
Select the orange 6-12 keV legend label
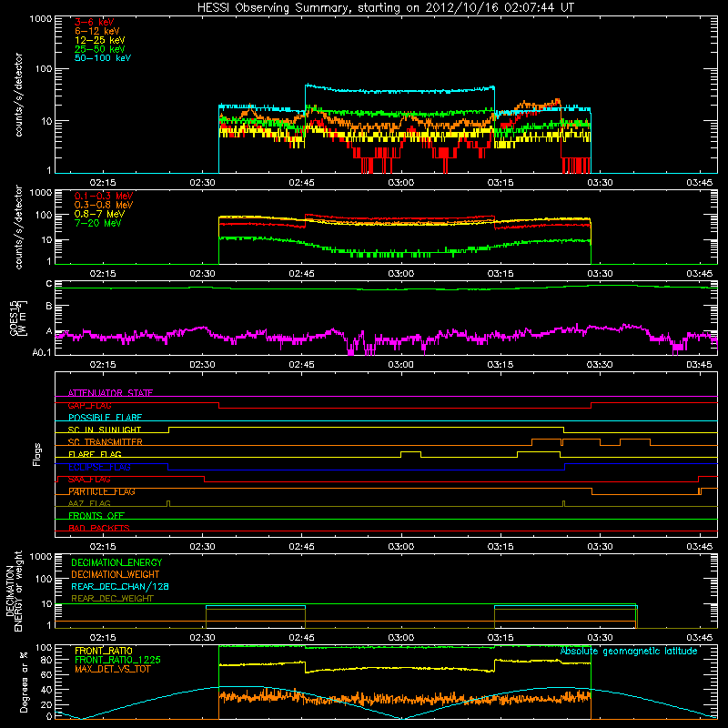(97, 31)
